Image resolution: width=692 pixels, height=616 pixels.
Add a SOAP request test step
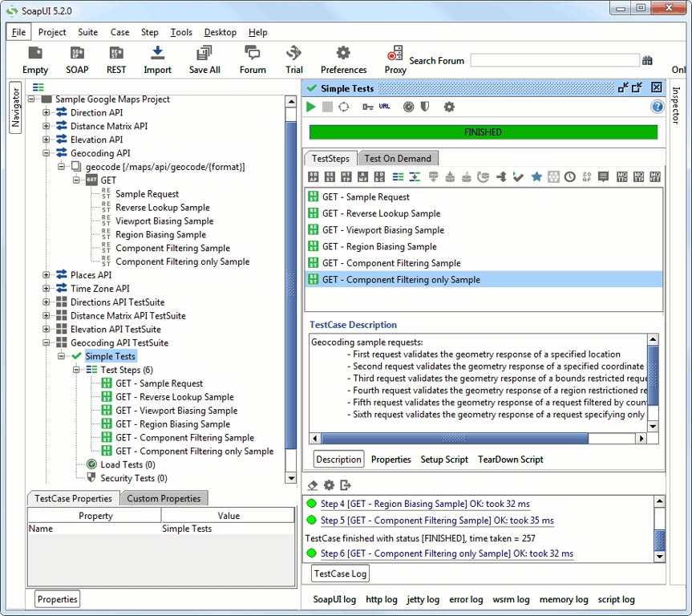tap(314, 177)
